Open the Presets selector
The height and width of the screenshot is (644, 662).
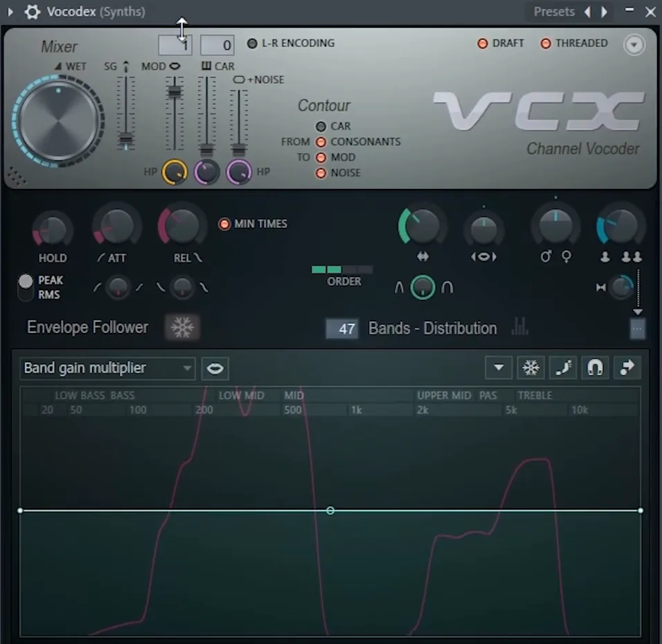[x=553, y=12]
